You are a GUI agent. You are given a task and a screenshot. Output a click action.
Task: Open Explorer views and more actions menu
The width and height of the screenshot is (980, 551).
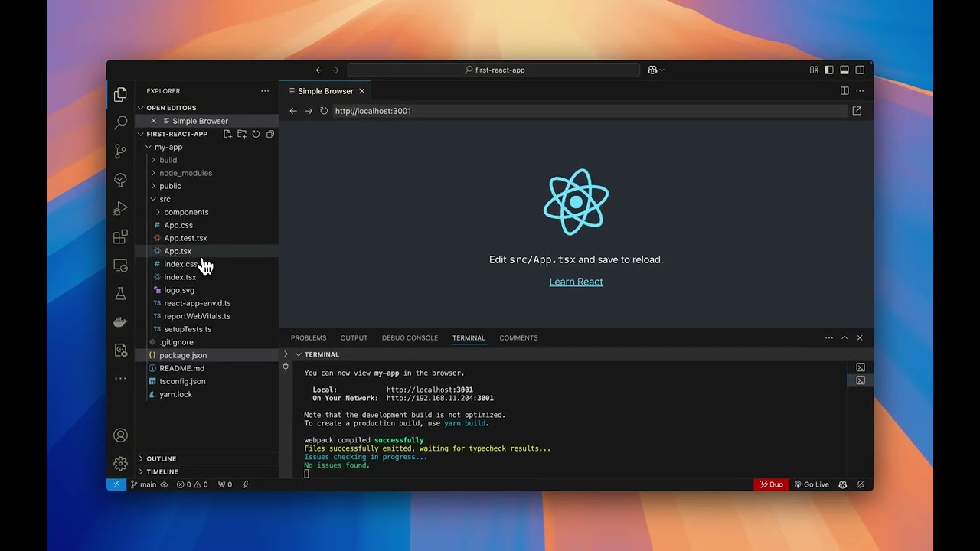coord(265,91)
